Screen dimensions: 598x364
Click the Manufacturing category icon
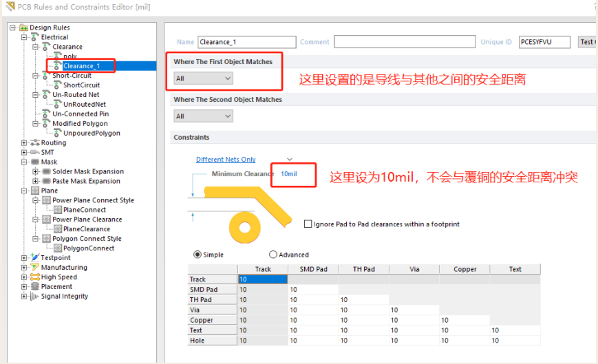(x=35, y=268)
